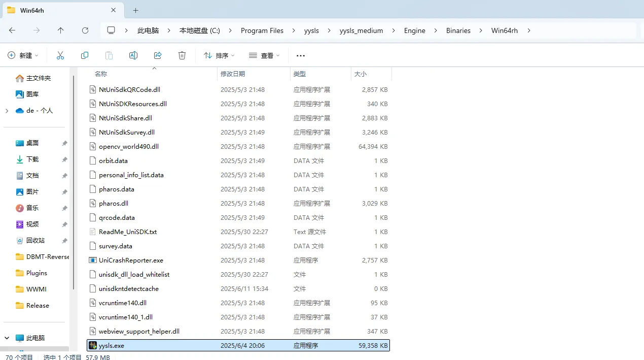644x360 pixels.
Task: Click the opencv_world490.dll file icon
Action: (x=93, y=146)
